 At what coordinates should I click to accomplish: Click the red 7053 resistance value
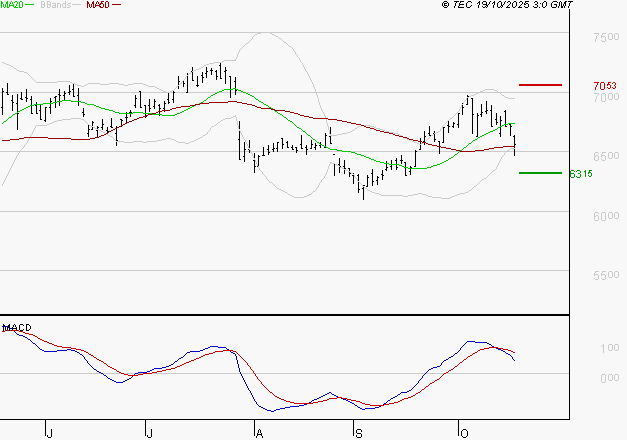[605, 86]
